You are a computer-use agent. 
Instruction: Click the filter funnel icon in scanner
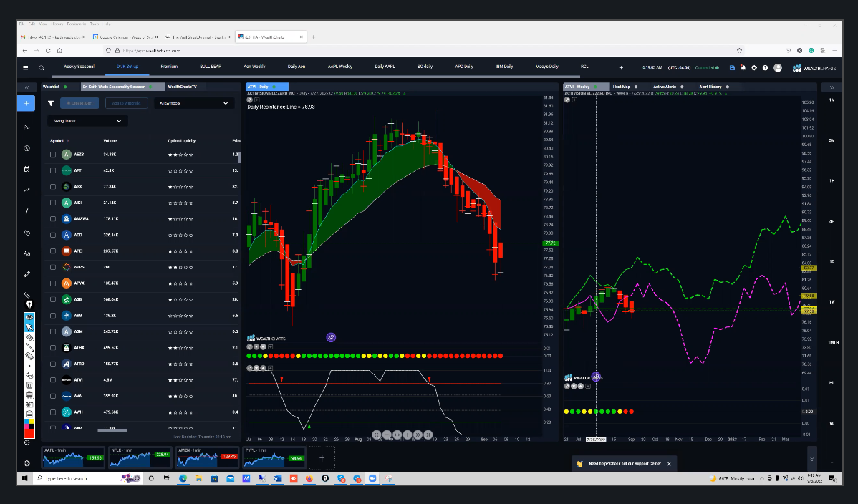tap(51, 103)
